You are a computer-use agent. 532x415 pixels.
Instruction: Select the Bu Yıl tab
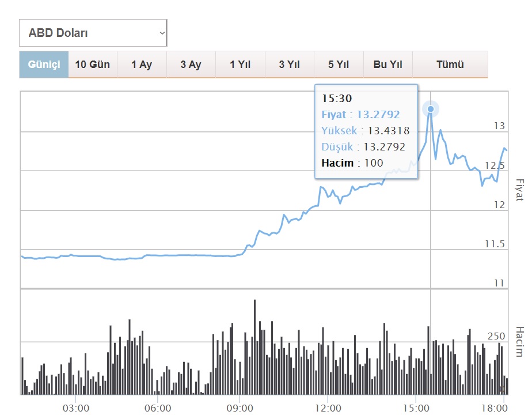(388, 65)
